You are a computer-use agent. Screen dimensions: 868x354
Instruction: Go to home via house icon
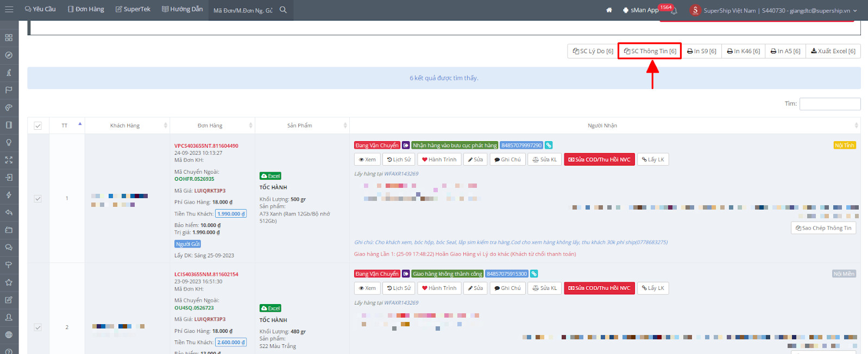609,10
